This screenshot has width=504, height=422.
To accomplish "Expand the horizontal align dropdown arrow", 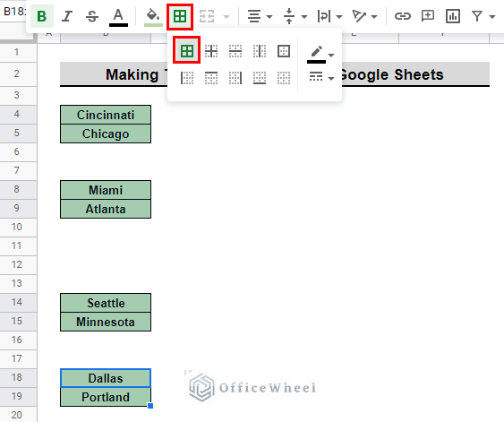I will (269, 16).
